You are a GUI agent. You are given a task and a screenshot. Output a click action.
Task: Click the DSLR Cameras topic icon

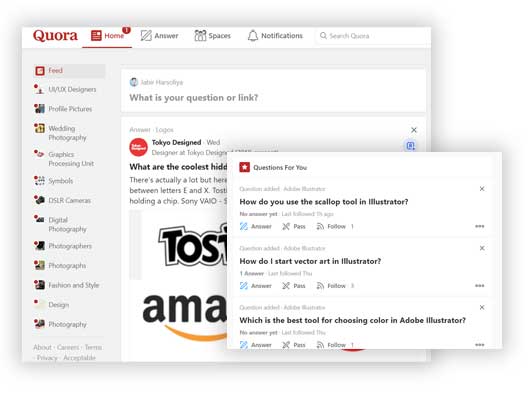39,200
